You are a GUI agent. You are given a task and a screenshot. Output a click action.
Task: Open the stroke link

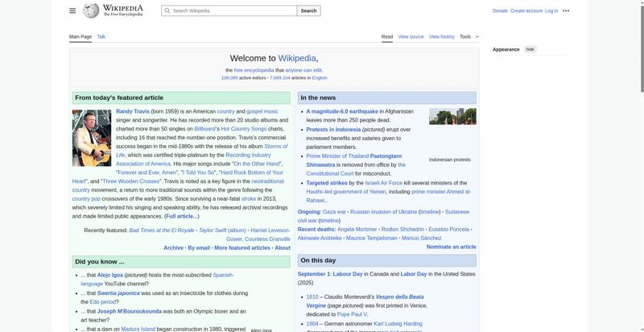[249, 198]
